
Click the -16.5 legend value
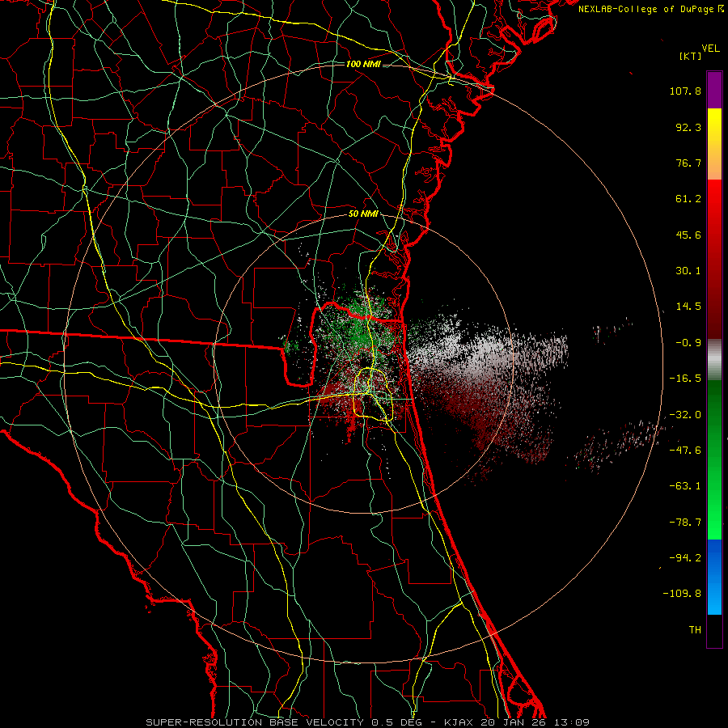coord(685,379)
